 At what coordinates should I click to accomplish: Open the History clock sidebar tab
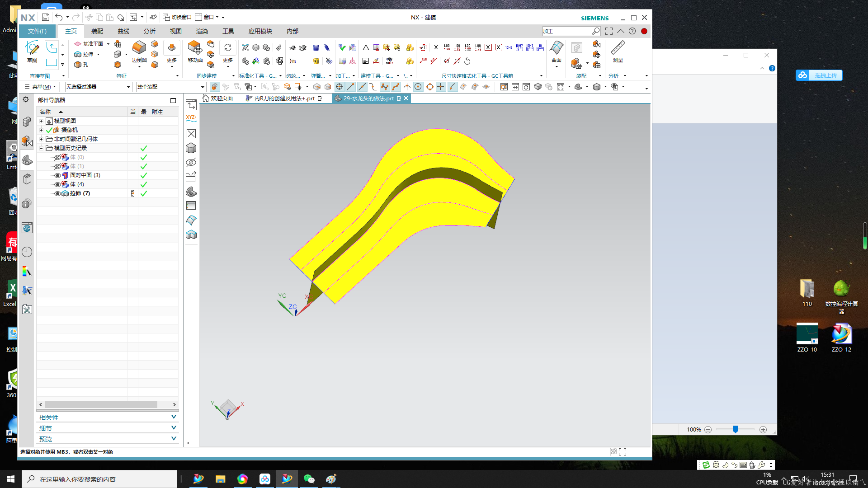pyautogui.click(x=27, y=252)
